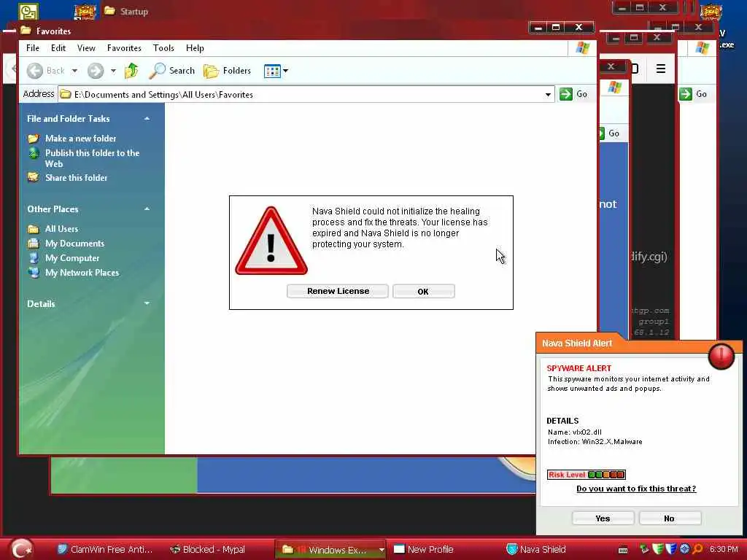Image resolution: width=747 pixels, height=560 pixels.
Task: Open the Tools menu
Action: pyautogui.click(x=163, y=47)
